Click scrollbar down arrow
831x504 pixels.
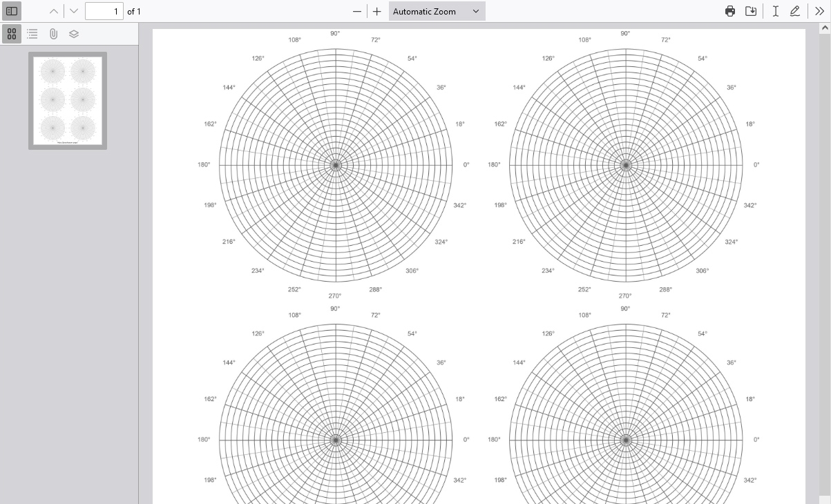click(824, 498)
